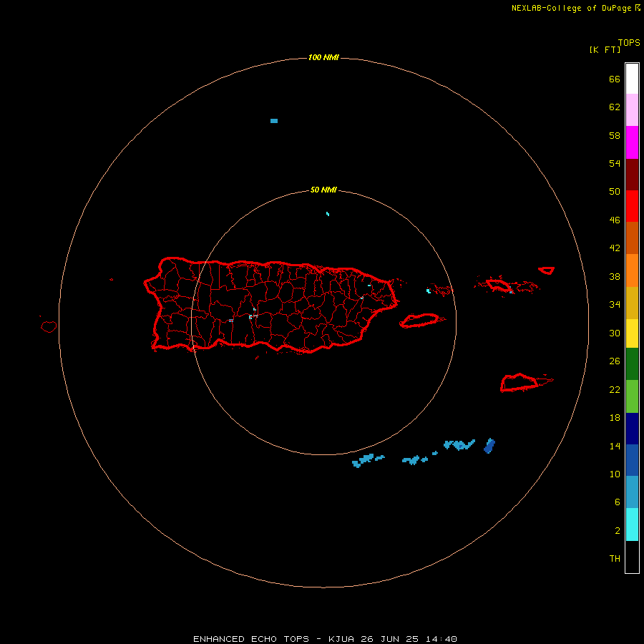Click the navy blue legend band

coord(632,429)
